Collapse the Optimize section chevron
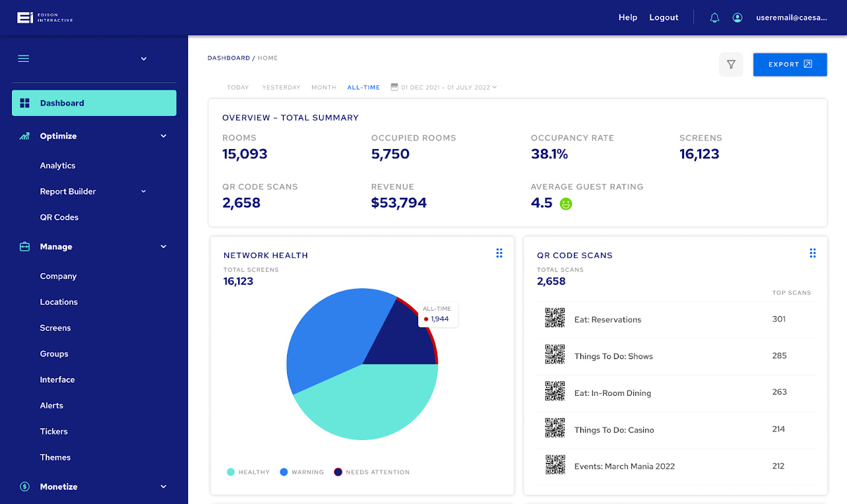Image resolution: width=847 pixels, height=504 pixels. 164,137
